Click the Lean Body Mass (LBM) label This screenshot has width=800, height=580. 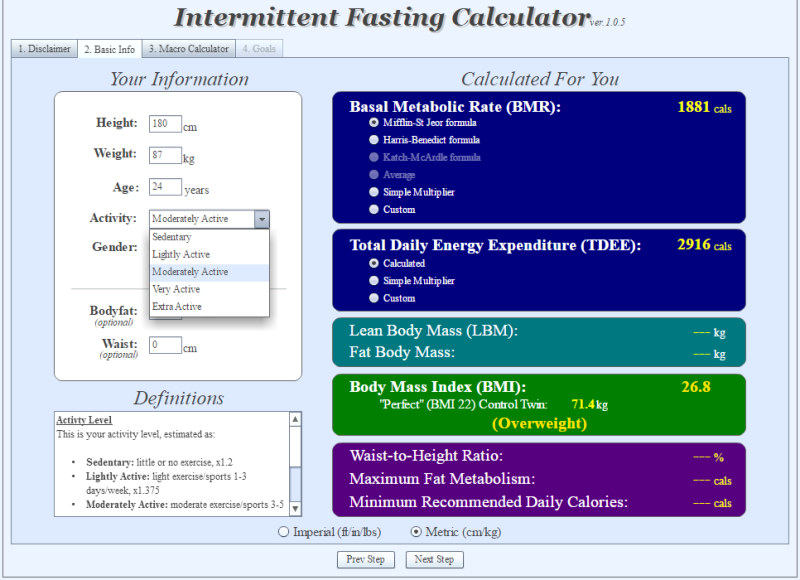click(x=434, y=331)
